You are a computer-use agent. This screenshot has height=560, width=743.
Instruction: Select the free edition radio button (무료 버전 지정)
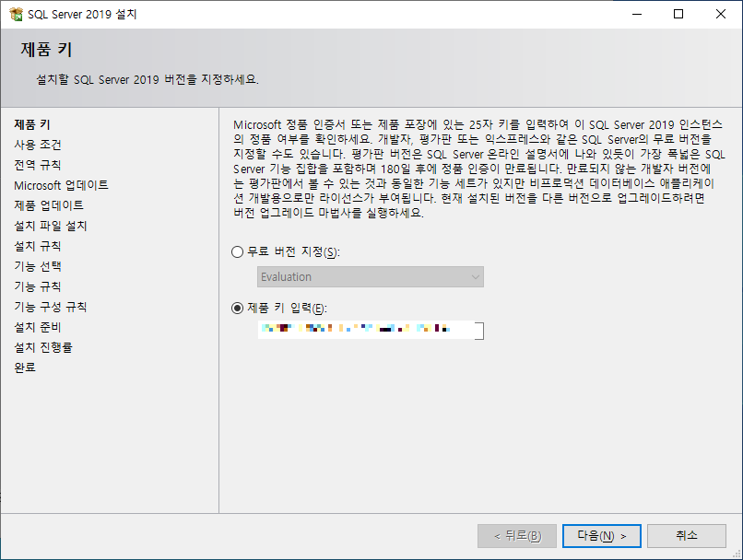click(x=237, y=251)
